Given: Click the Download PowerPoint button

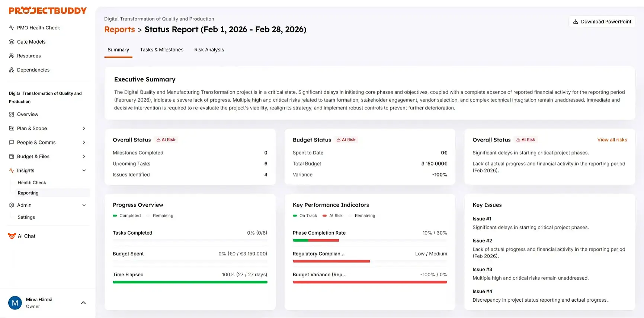Looking at the screenshot, I should tap(602, 22).
